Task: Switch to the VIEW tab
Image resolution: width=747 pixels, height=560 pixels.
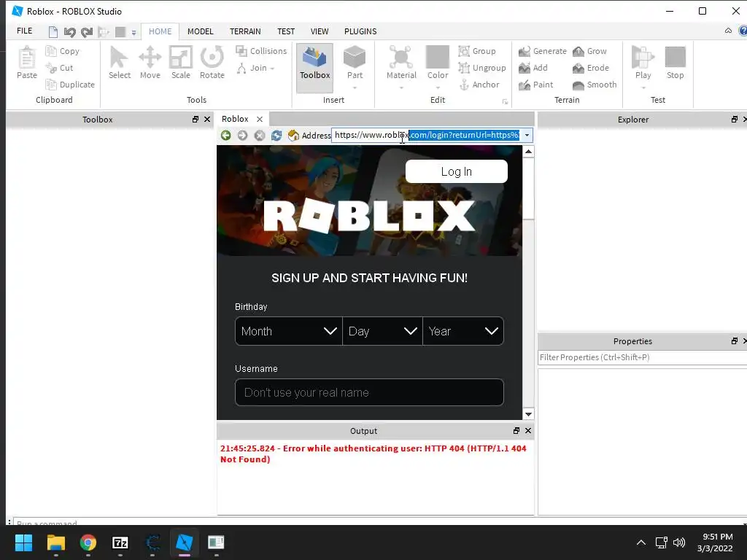Action: (320, 31)
